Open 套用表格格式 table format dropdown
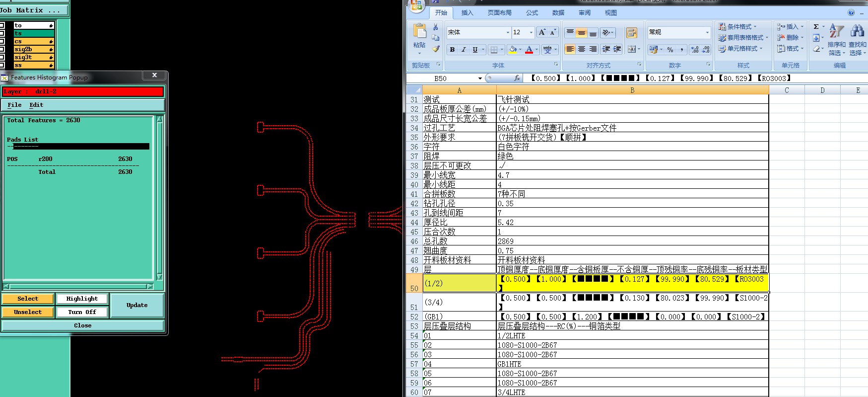The width and height of the screenshot is (868, 397). (743, 38)
